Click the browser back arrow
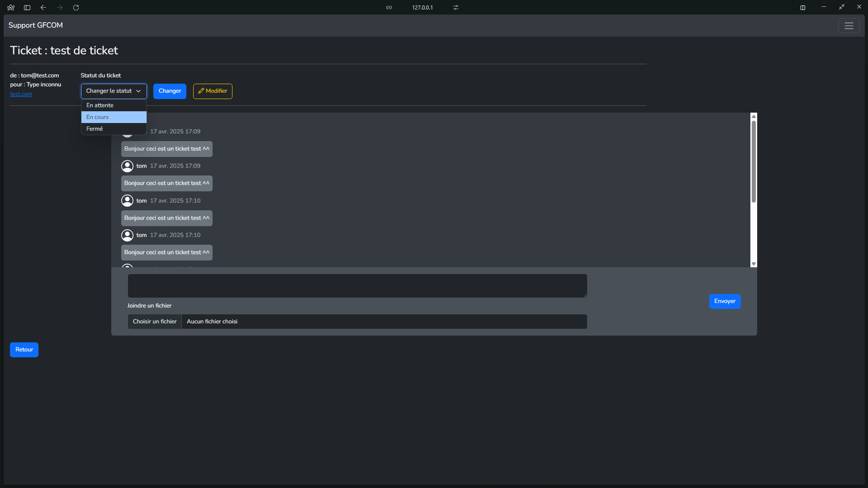Image resolution: width=868 pixels, height=488 pixels. [43, 8]
